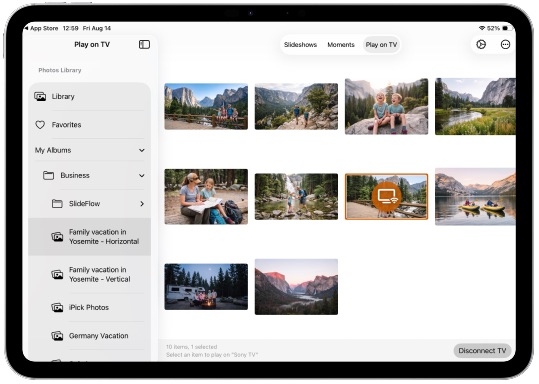The height and width of the screenshot is (384, 539).
Task: Switch to the Moments tab
Action: (x=341, y=45)
